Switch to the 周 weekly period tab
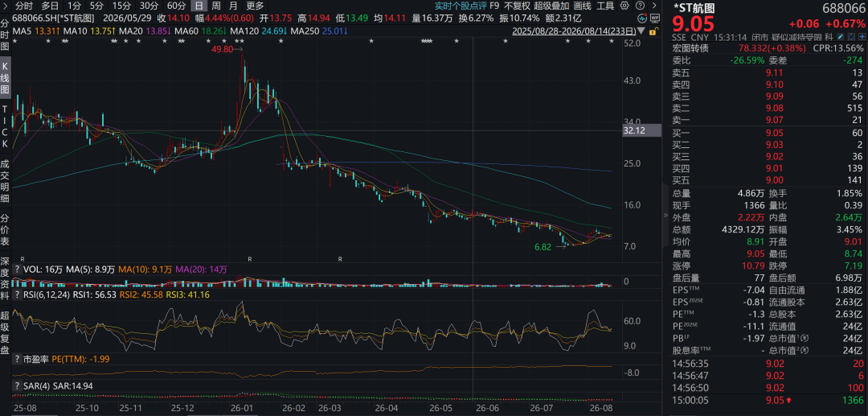This screenshot has width=868, height=416. tap(216, 6)
